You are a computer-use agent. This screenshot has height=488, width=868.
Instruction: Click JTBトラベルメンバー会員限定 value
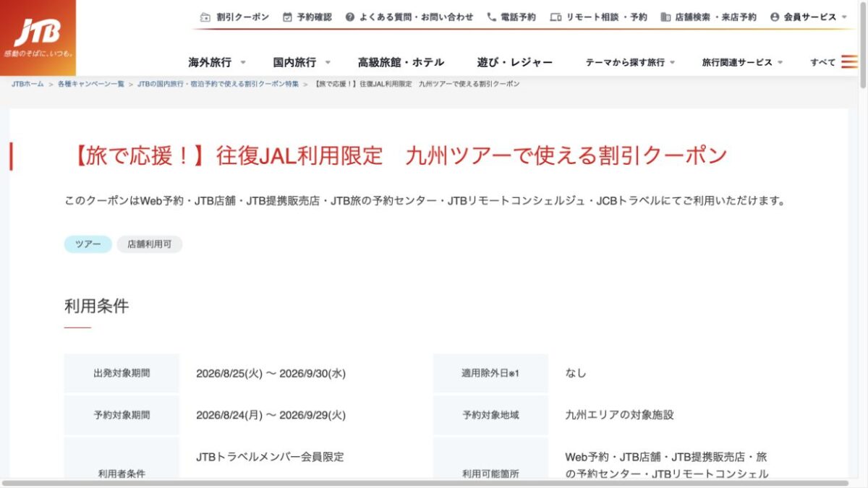[270, 457]
